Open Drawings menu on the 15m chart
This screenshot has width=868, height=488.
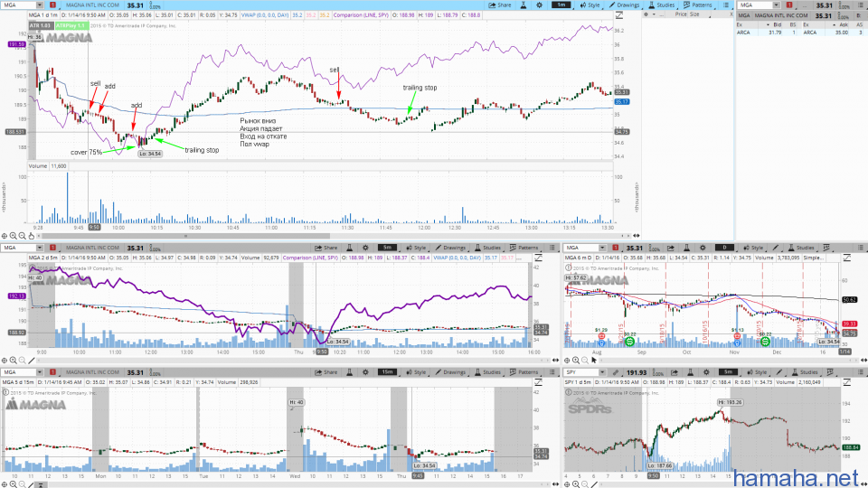[450, 372]
